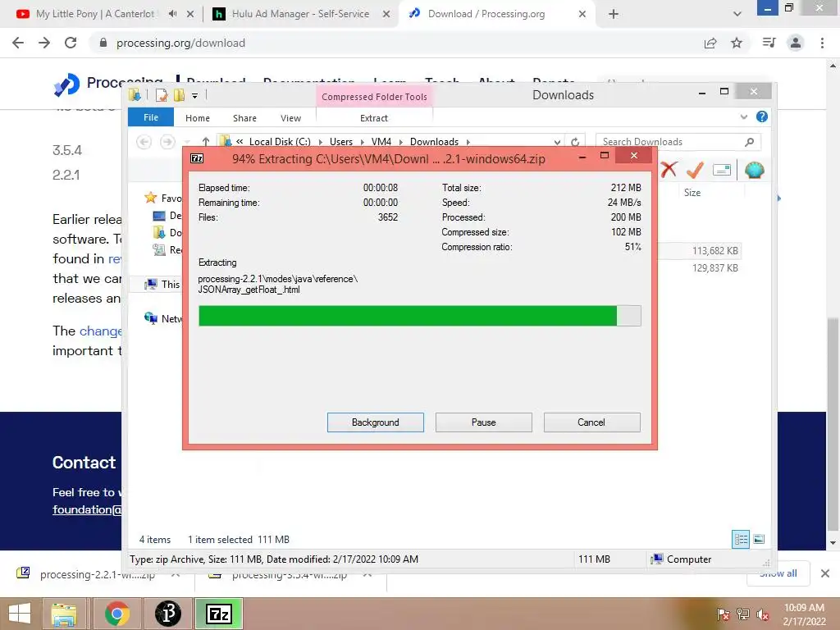Mute the My Little Pony tab audio
The height and width of the screenshot is (630, 840).
click(172, 14)
